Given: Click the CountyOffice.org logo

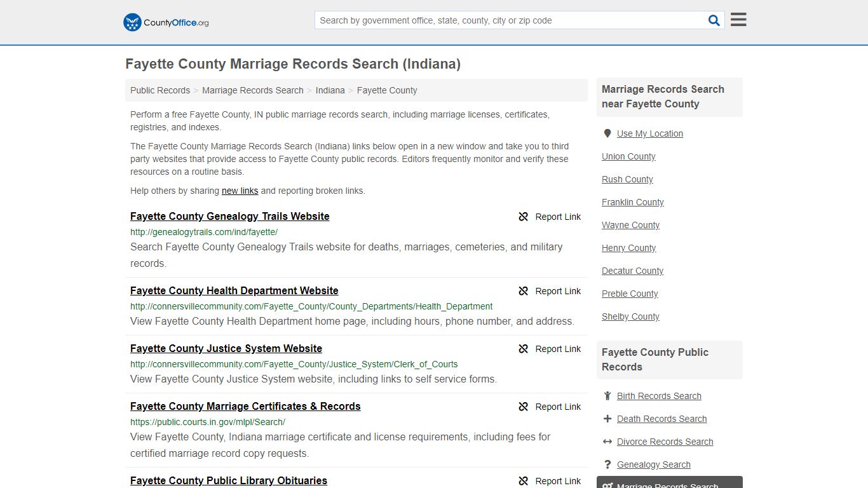Looking at the screenshot, I should (166, 22).
